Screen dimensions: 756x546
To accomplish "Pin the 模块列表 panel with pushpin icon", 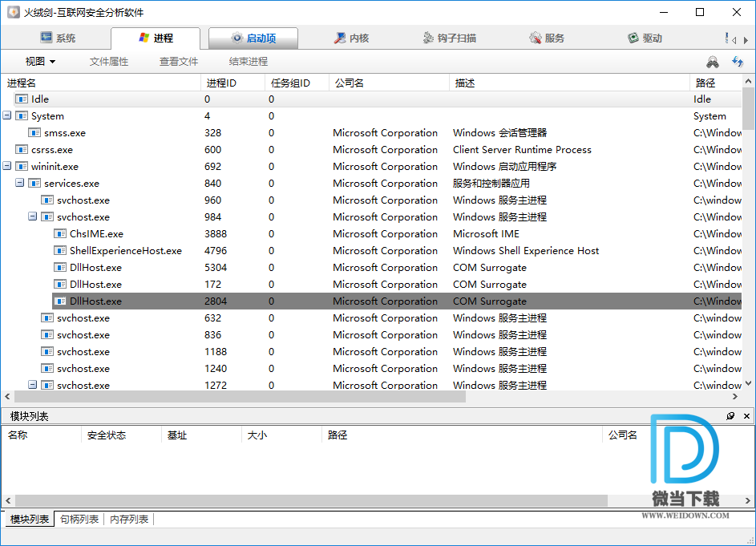I will pyautogui.click(x=730, y=416).
